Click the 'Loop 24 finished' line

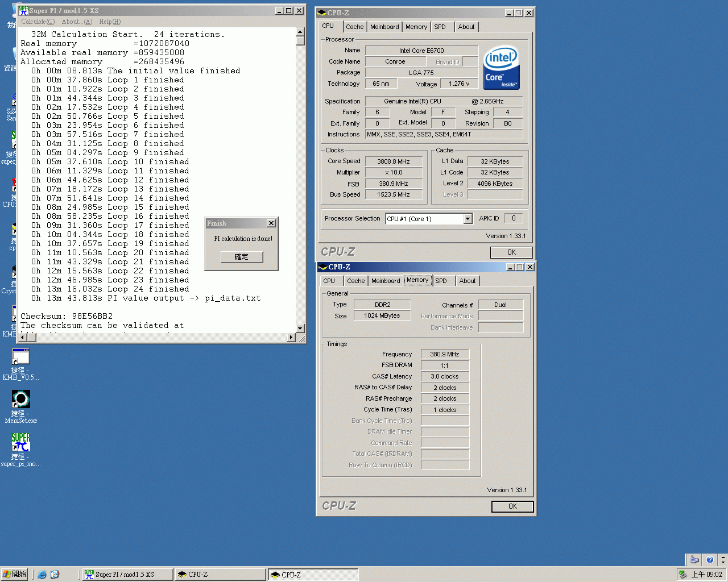point(110,289)
